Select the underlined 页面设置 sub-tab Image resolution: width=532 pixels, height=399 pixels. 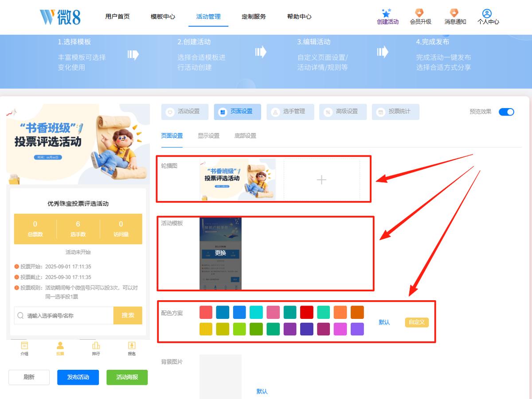coord(172,136)
